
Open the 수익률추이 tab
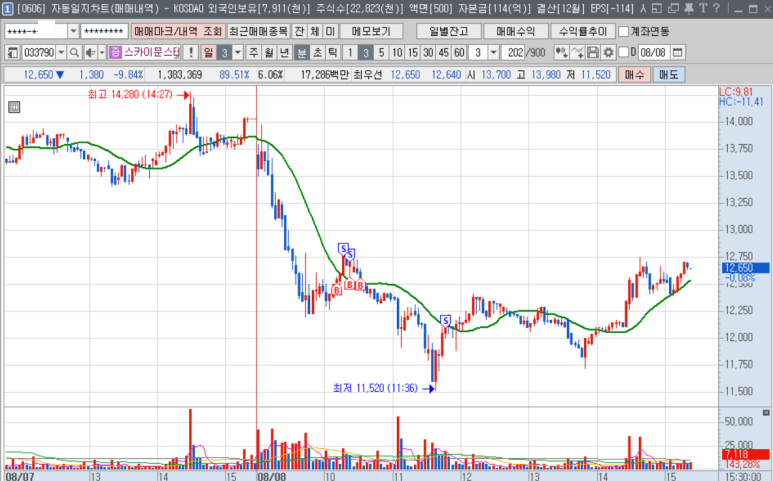[581, 31]
